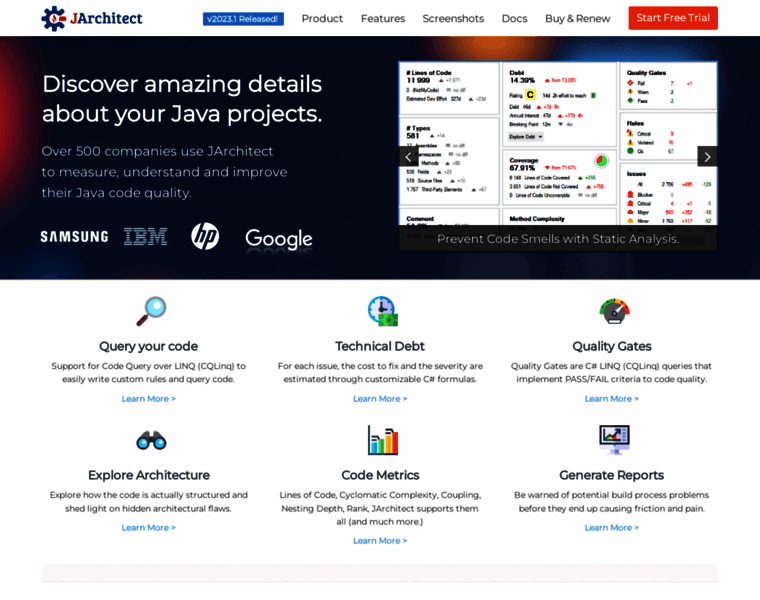Image resolution: width=760 pixels, height=600 pixels.
Task: Click the Technical Debt heading
Action: click(x=380, y=347)
